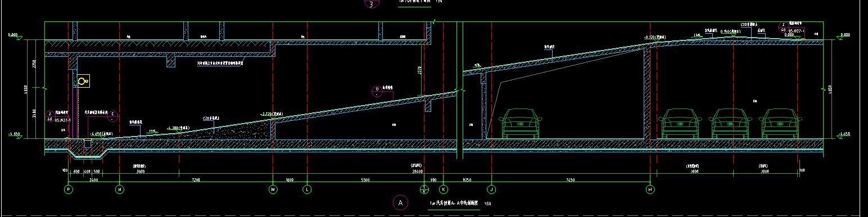This screenshot has height=217, width=868.
Task: Click the right-side 0.000 elevation mark
Action: click(844, 35)
